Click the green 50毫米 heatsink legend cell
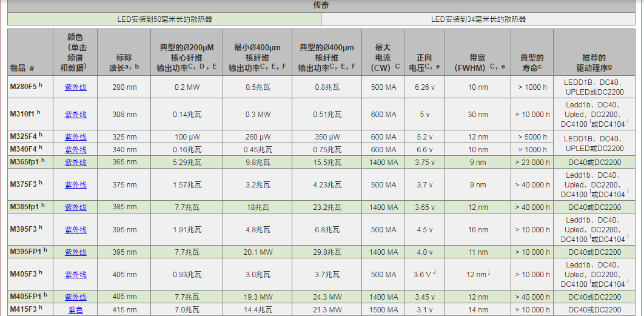This screenshot has width=644, height=316. coord(164,19)
